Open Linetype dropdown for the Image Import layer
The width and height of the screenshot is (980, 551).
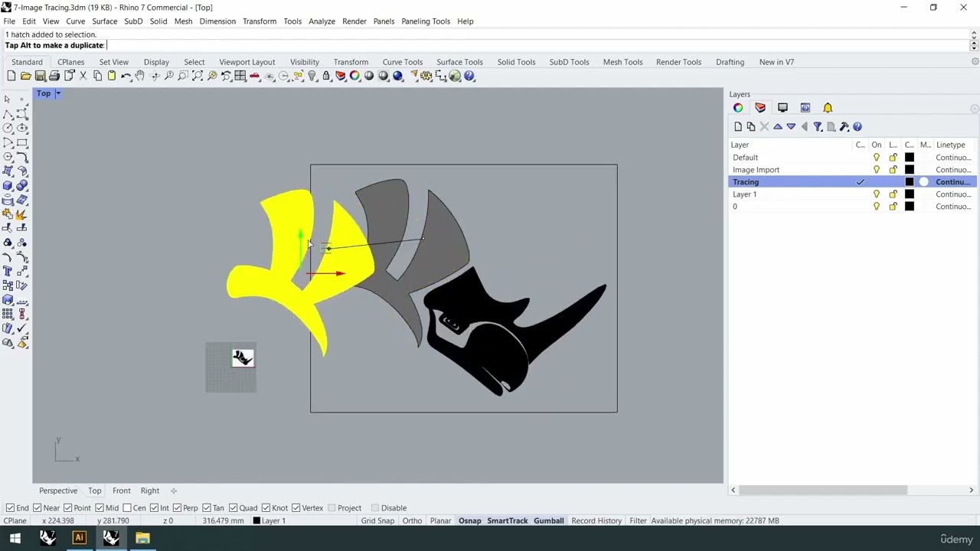point(953,170)
